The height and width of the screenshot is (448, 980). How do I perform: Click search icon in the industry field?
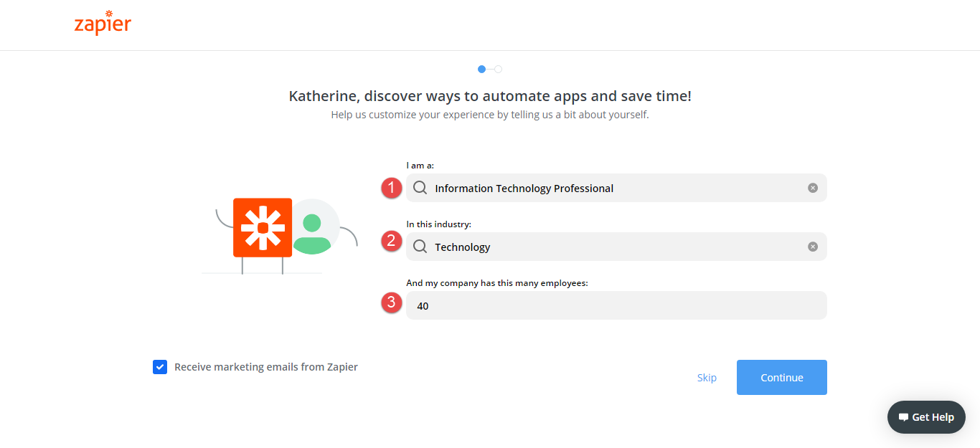[x=420, y=247]
